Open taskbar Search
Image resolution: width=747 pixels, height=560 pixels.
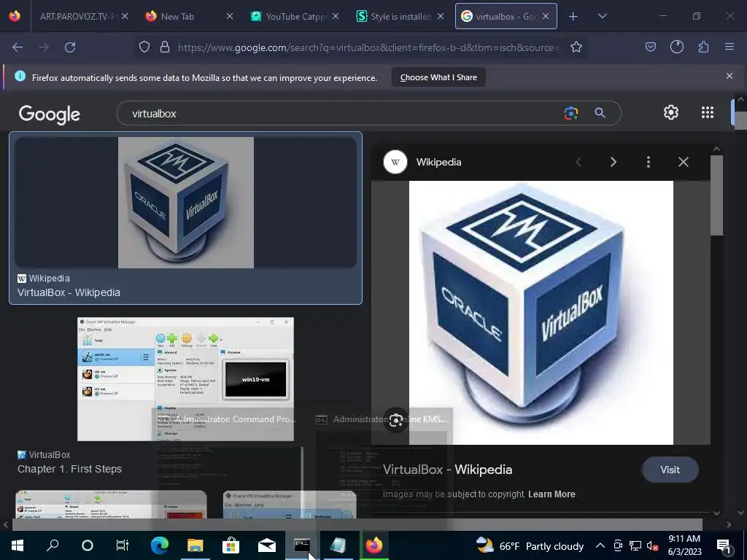click(x=53, y=545)
